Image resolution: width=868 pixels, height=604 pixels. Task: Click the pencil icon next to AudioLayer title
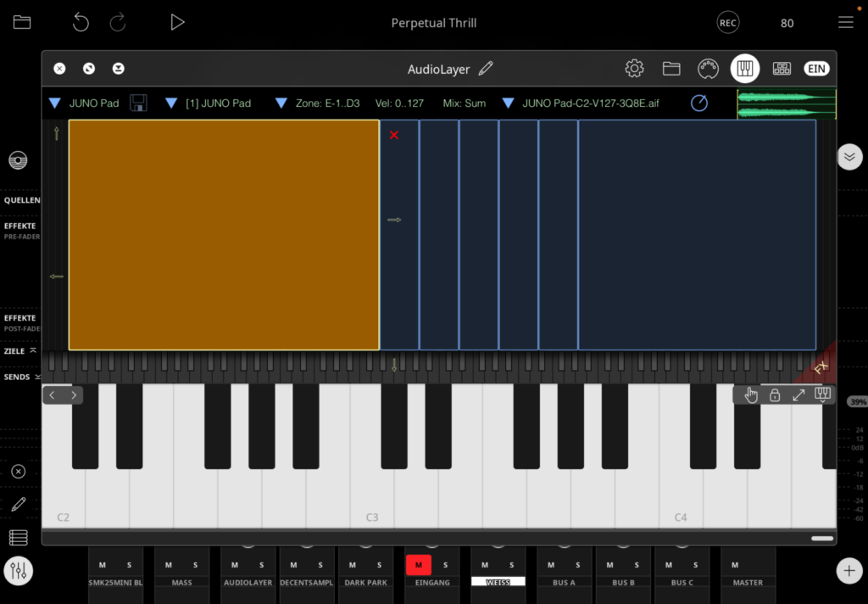(x=486, y=69)
